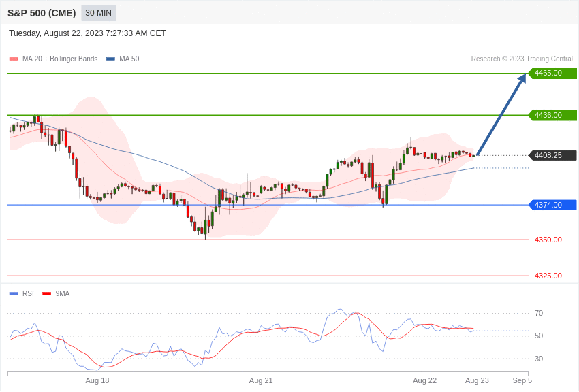
Task: Click the green 4465.00 resistance price tag
Action: [x=552, y=73]
